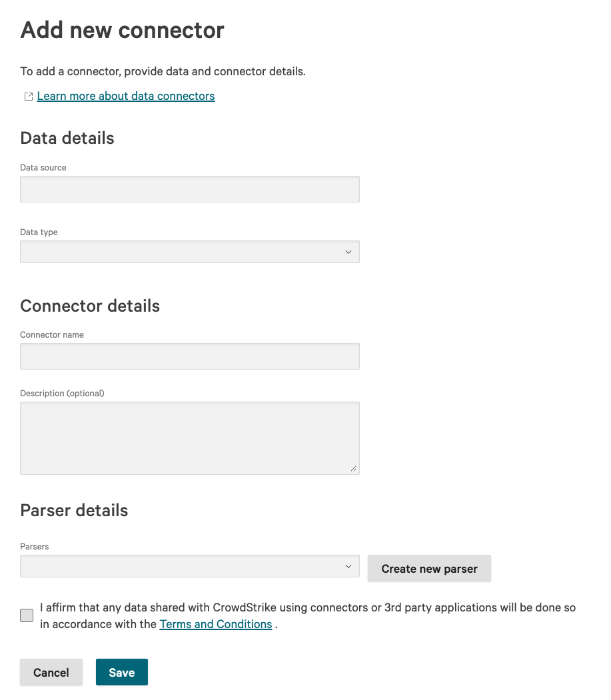Click the Data type field label
Image resolution: width=611 pixels, height=700 pixels.
(39, 232)
